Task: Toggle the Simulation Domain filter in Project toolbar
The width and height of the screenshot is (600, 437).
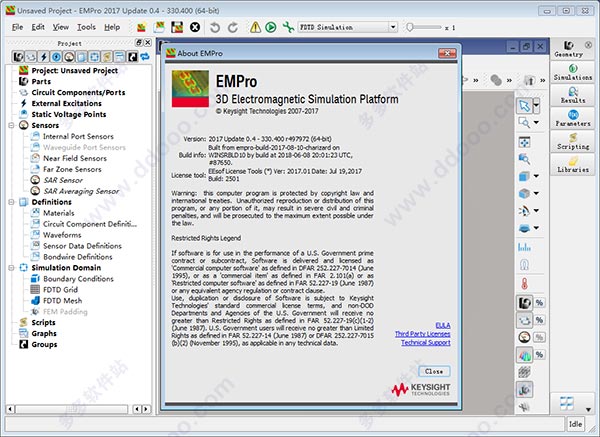Action: coord(94,57)
